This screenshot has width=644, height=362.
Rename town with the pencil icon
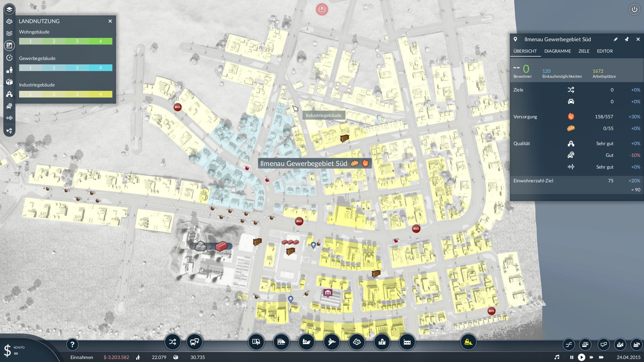[615, 39]
